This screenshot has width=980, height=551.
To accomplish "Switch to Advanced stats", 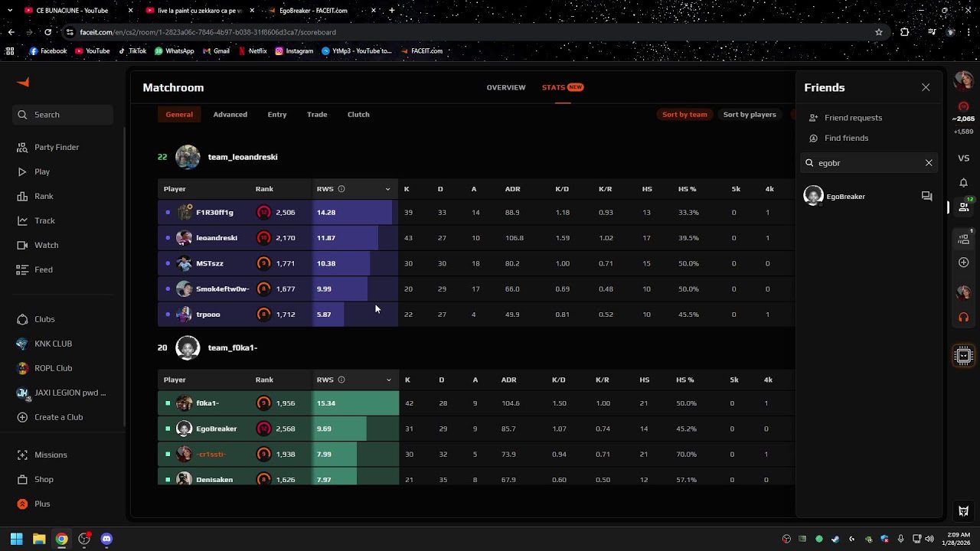I will [230, 115].
